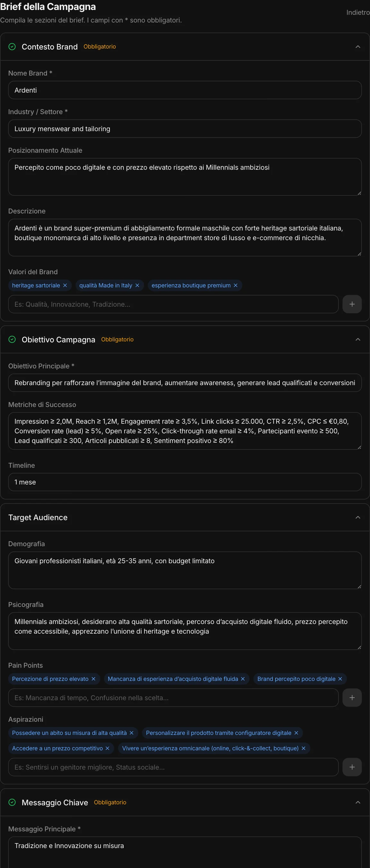Remove 'esperienza boutique premium' tag

(x=236, y=285)
